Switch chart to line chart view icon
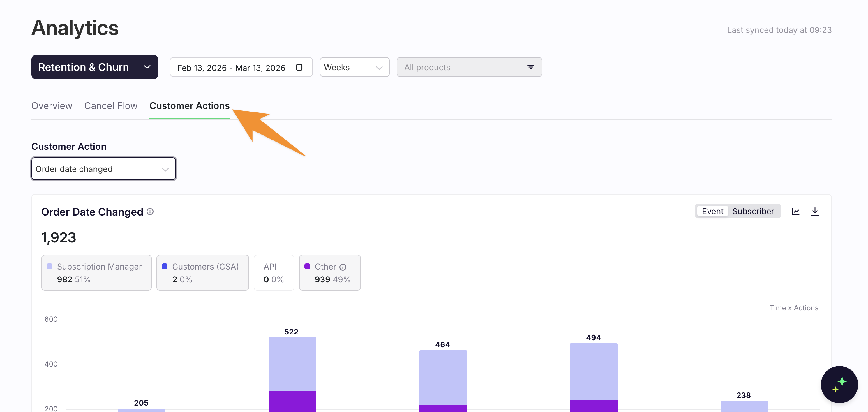868x412 pixels. (x=795, y=212)
